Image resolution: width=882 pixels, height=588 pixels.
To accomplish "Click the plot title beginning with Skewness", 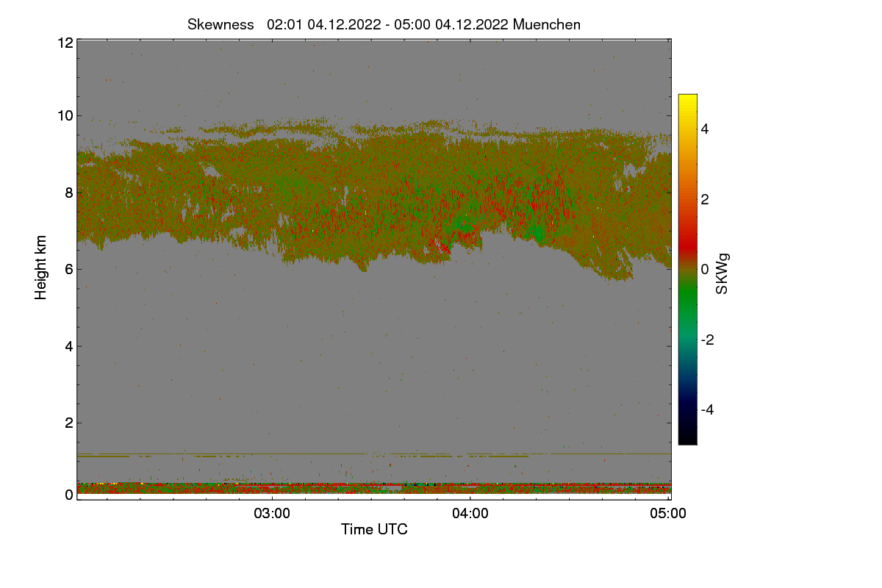I will click(x=384, y=24).
